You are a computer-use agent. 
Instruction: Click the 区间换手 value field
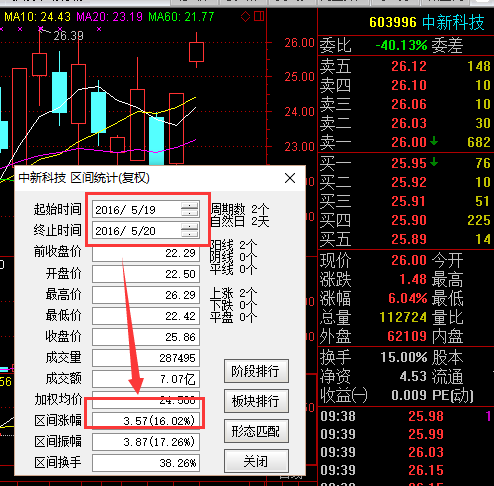click(x=146, y=463)
